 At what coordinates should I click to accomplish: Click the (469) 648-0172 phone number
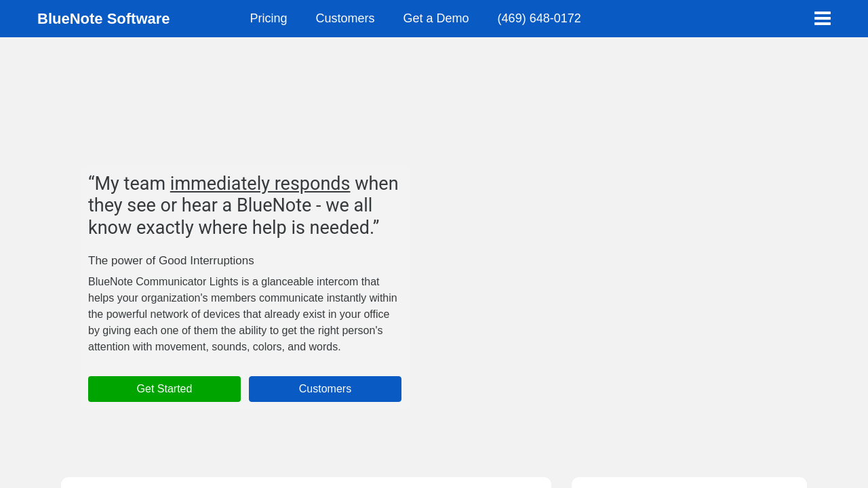(538, 18)
